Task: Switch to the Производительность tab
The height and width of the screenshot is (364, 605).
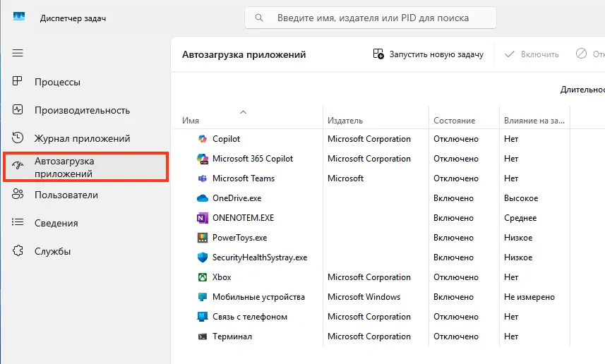Action: (82, 110)
